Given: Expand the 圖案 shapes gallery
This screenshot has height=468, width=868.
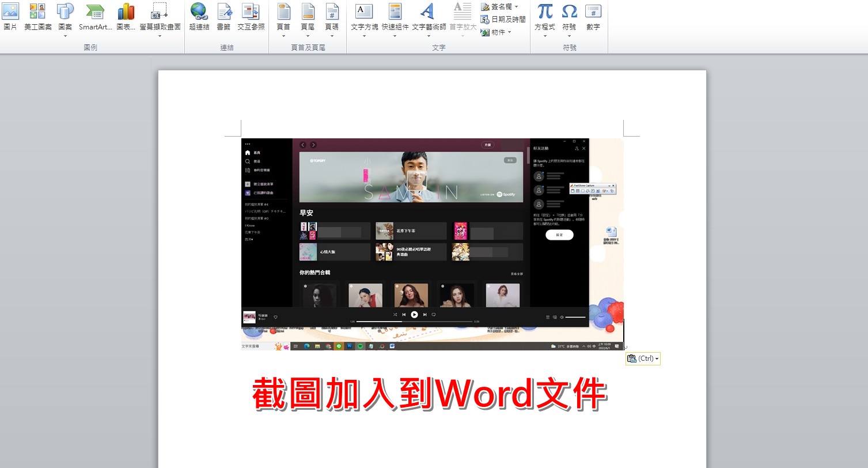Looking at the screenshot, I should click(65, 20).
